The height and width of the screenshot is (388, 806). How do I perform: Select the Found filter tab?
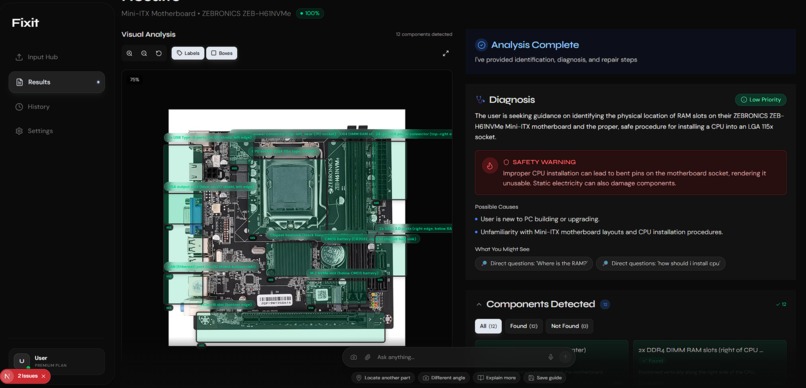pyautogui.click(x=523, y=326)
